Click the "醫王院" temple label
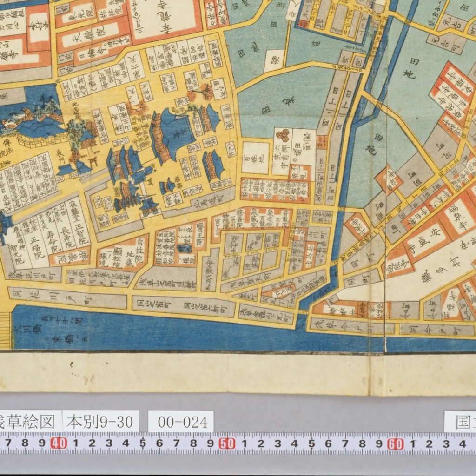The image size is (476, 476). coord(201,234)
